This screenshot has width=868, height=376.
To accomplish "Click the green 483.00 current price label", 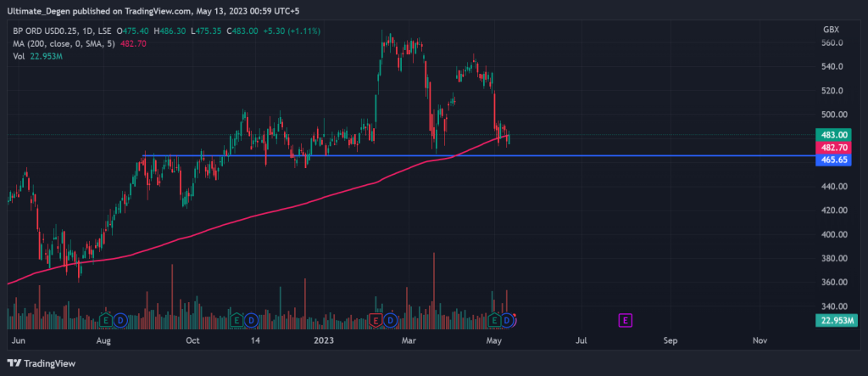I will pos(832,135).
